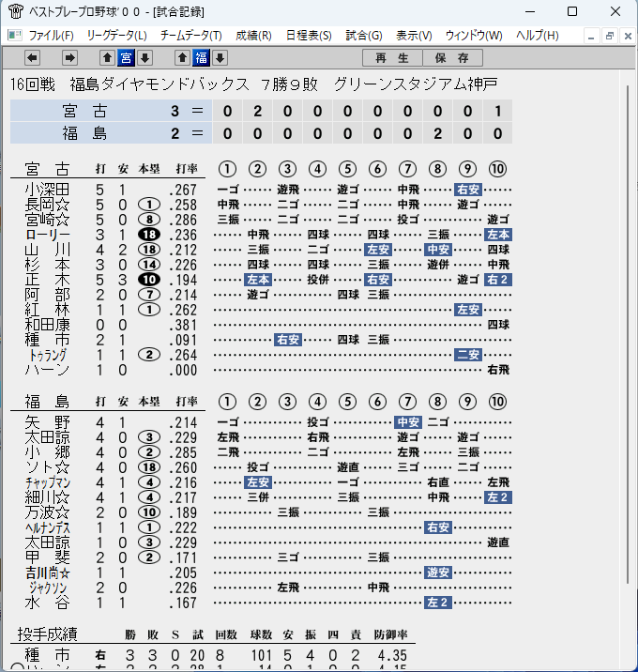The height and width of the screenshot is (672, 638).
Task: Open the 試合(G) menu
Action: [364, 36]
